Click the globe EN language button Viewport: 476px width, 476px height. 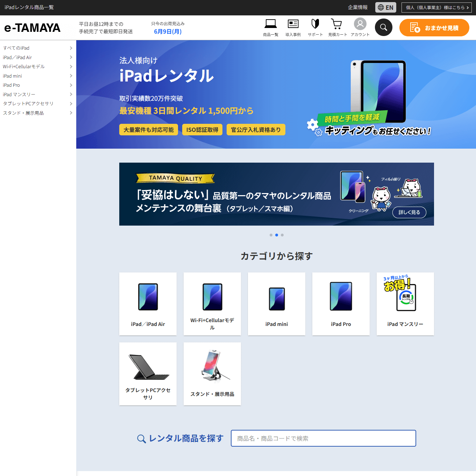click(x=386, y=7)
